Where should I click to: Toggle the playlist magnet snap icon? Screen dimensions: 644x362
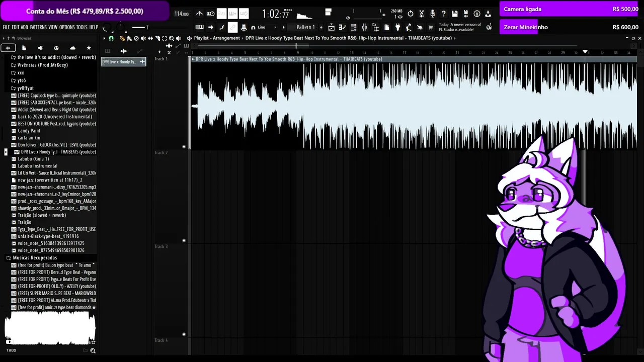pos(111,38)
